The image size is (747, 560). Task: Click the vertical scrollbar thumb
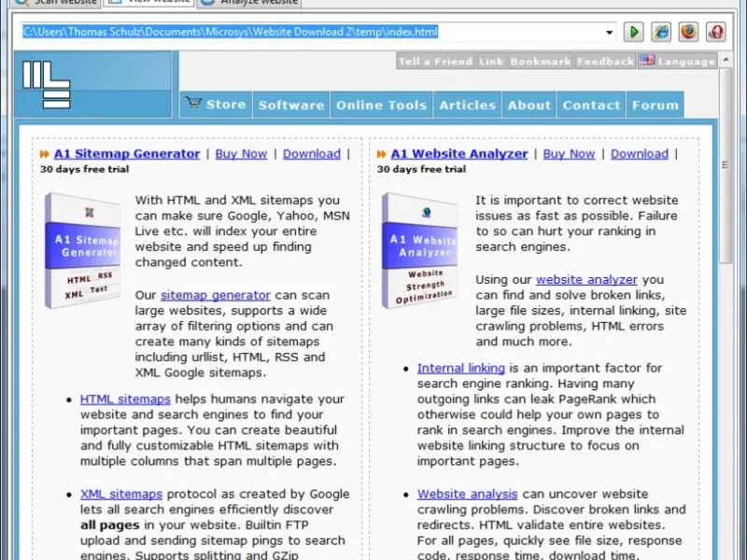726,165
